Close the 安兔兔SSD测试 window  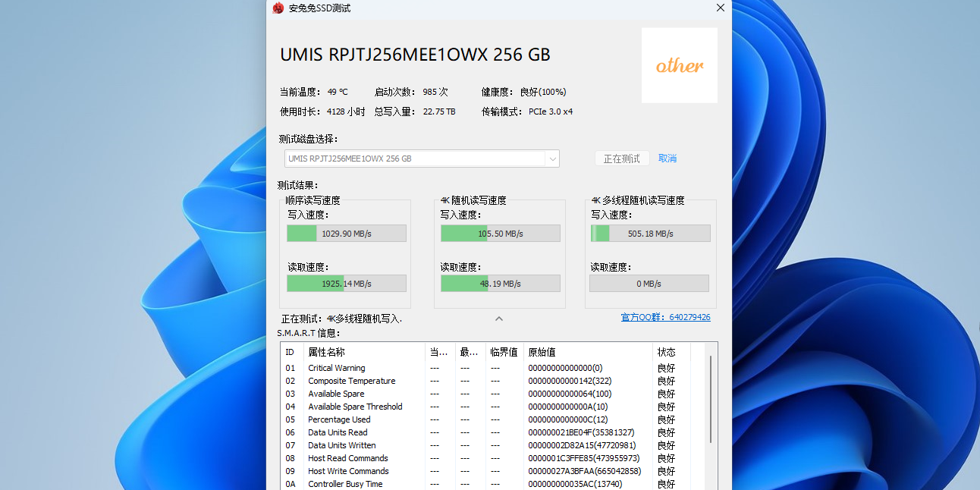(x=721, y=8)
